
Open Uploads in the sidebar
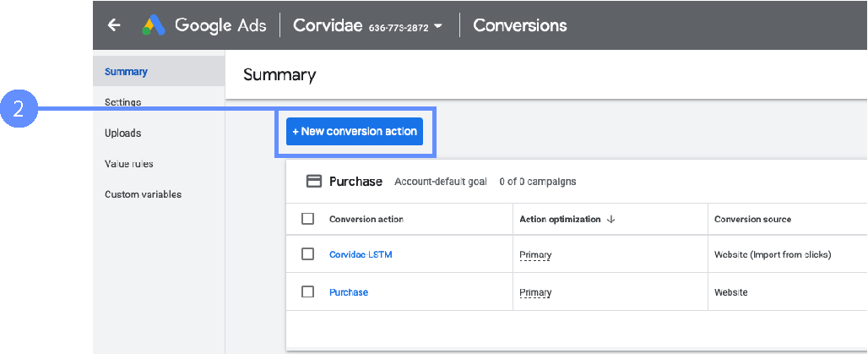(122, 133)
